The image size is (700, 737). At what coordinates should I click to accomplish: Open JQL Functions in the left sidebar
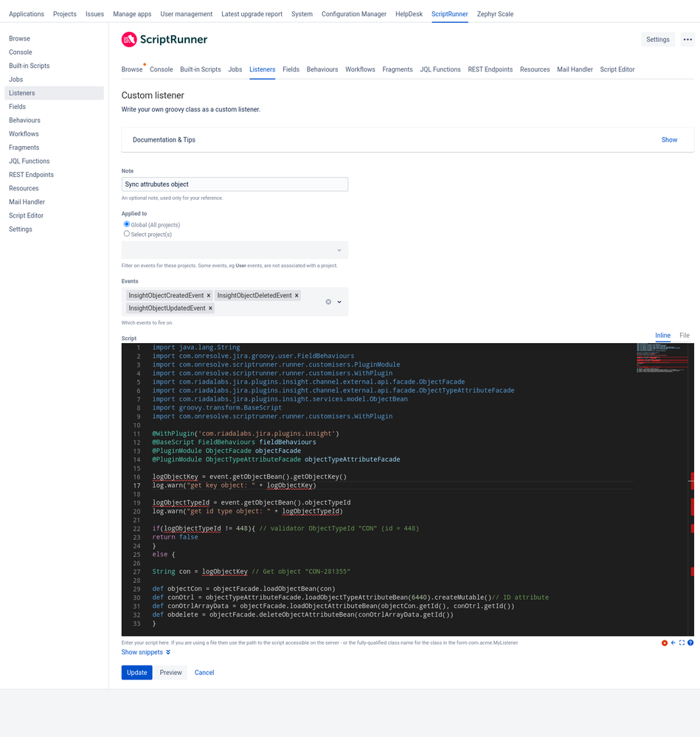(x=54, y=162)
